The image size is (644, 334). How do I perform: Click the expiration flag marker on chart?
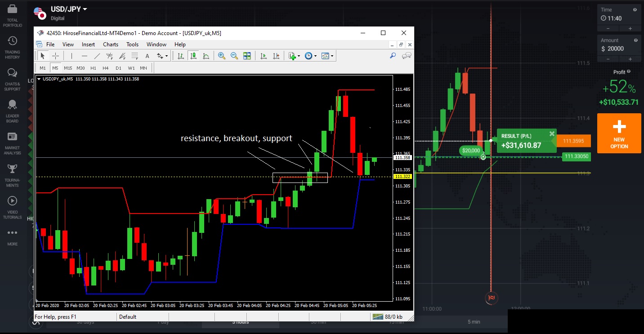491,297
